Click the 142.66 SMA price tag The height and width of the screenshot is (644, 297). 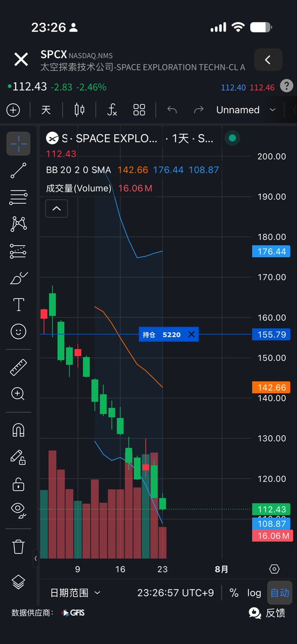point(271,387)
